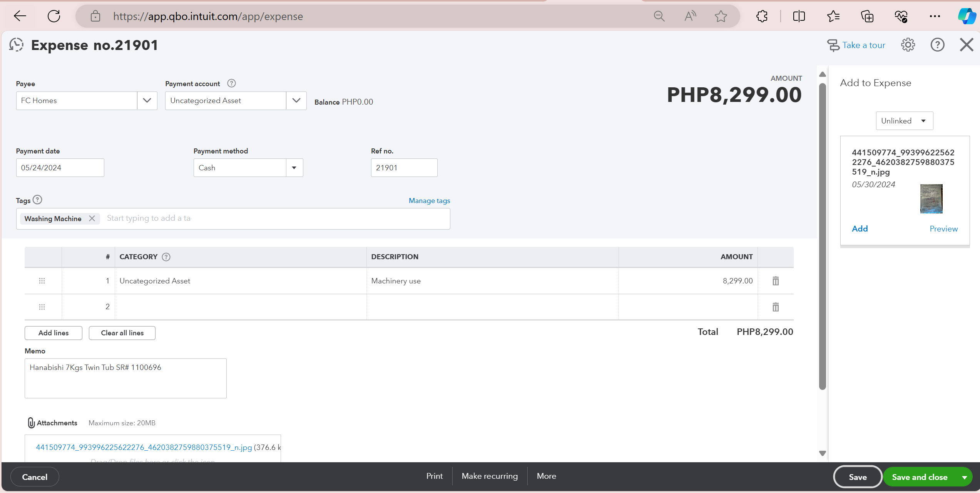This screenshot has height=493, width=980.
Task: Click the receipt image thumbnail
Action: (x=931, y=199)
